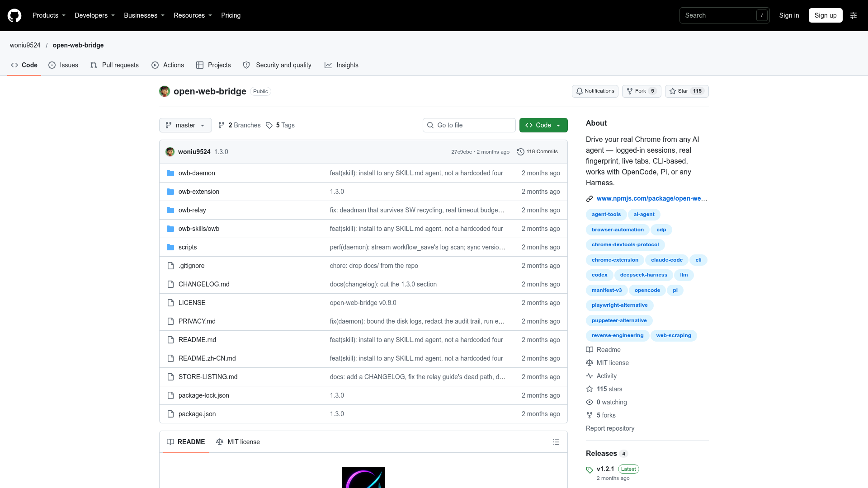The width and height of the screenshot is (868, 488).
Task: Open the npmjs.com package link
Action: [652, 198]
